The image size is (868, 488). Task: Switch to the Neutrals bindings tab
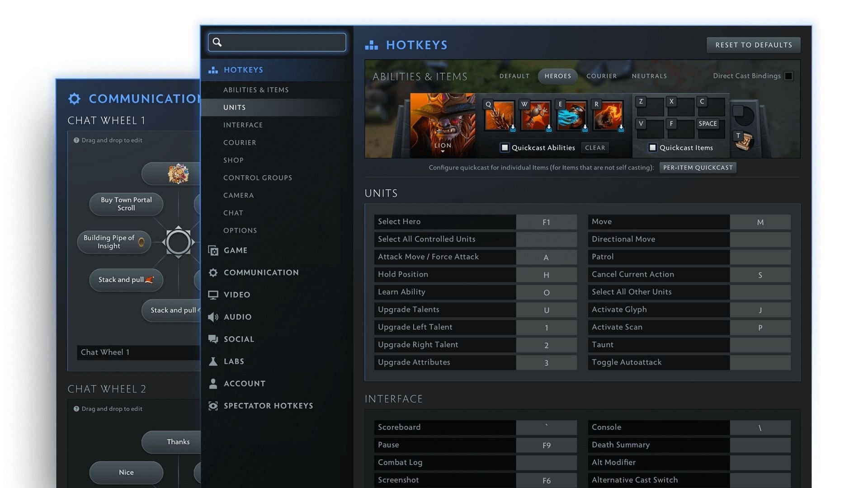point(649,76)
